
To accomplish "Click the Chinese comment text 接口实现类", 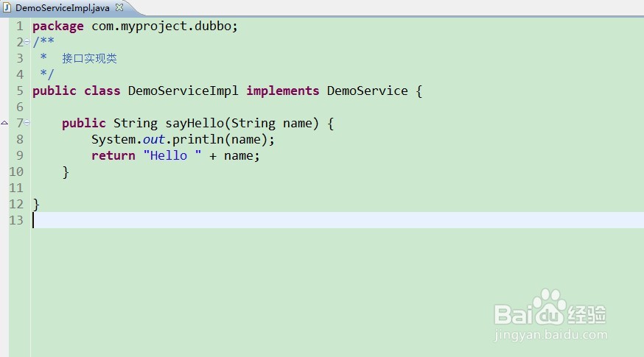I will tap(89, 58).
